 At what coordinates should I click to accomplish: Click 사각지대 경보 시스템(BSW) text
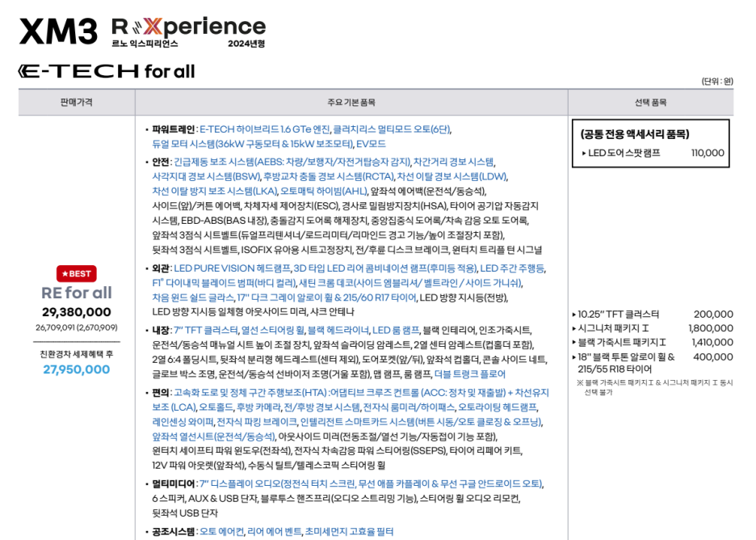[206, 176]
